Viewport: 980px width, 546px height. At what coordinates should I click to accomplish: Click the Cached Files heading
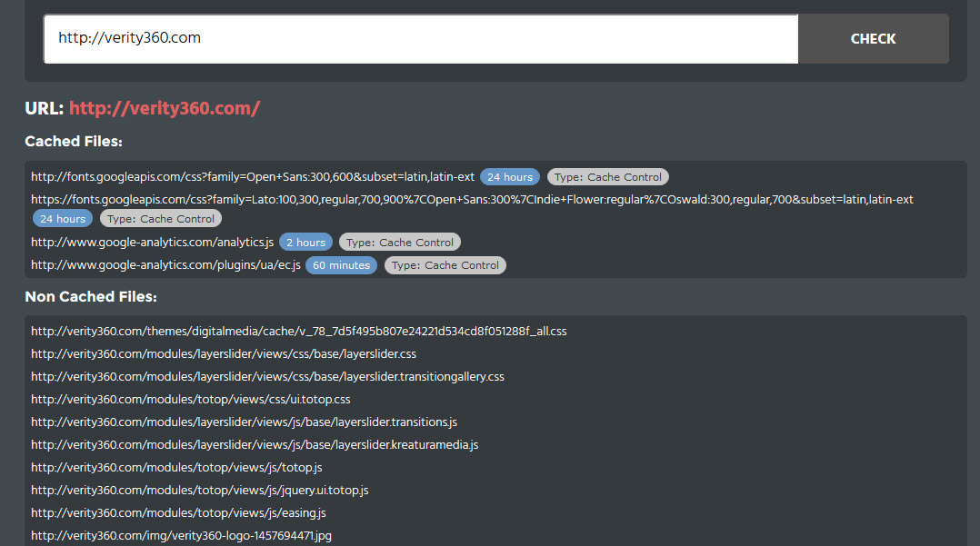tap(74, 141)
